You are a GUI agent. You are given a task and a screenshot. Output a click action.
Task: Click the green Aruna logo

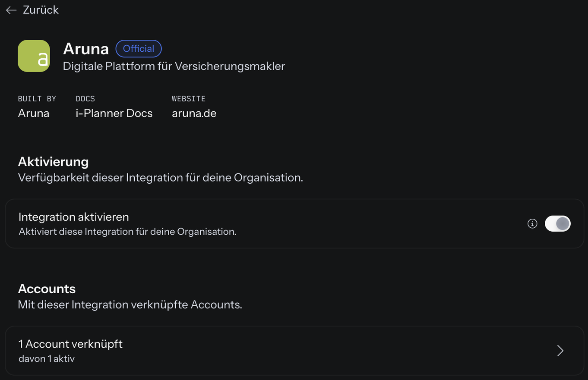(x=34, y=56)
